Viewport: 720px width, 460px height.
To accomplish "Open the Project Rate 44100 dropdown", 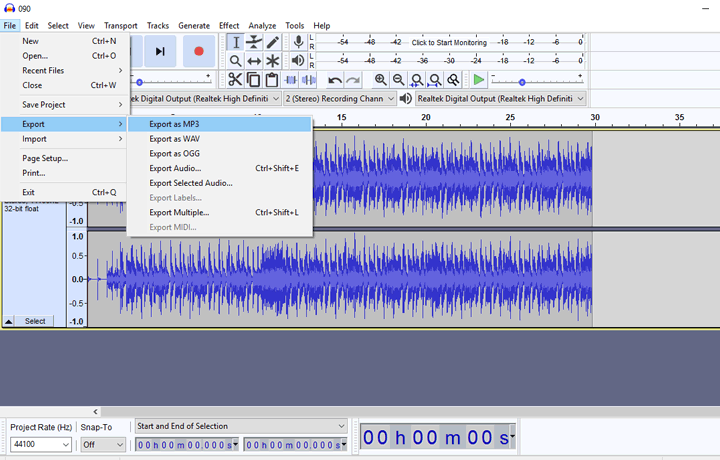I will click(40, 444).
